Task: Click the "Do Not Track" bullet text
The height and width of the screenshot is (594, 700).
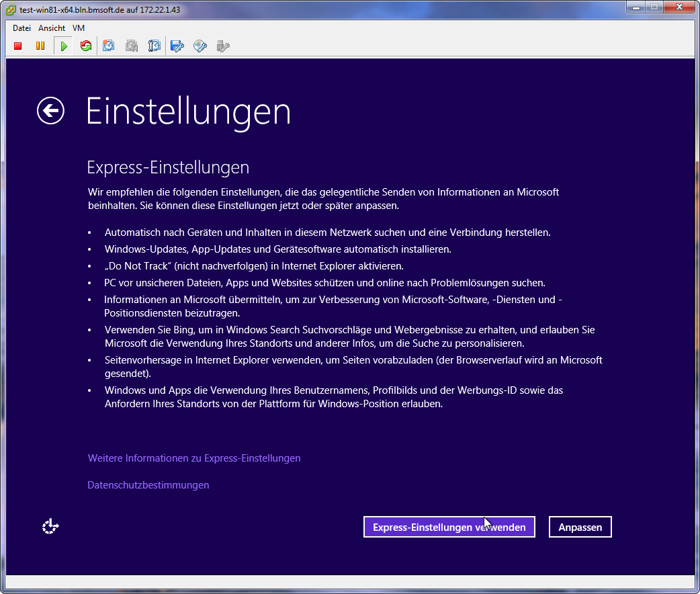Action: 254,266
